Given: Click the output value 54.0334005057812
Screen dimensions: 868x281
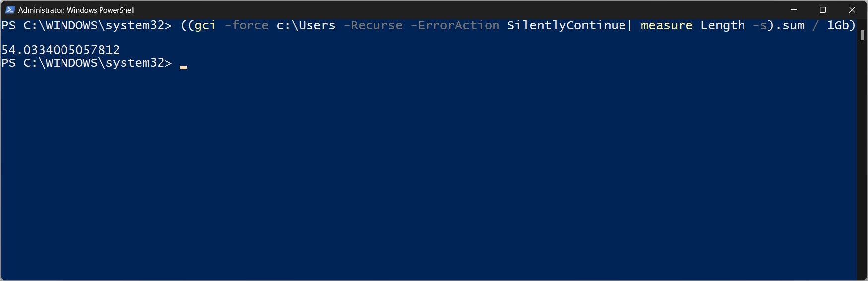Looking at the screenshot, I should tap(61, 50).
